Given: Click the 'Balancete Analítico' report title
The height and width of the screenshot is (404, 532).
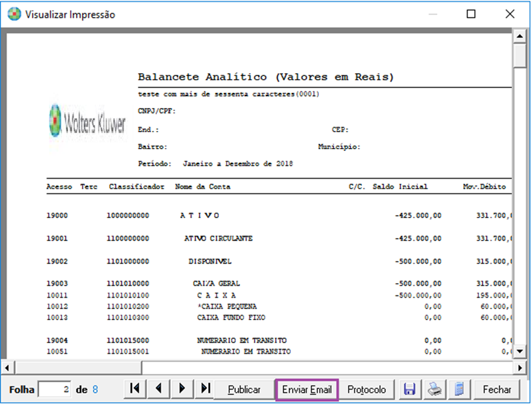Looking at the screenshot, I should pyautogui.click(x=265, y=77).
